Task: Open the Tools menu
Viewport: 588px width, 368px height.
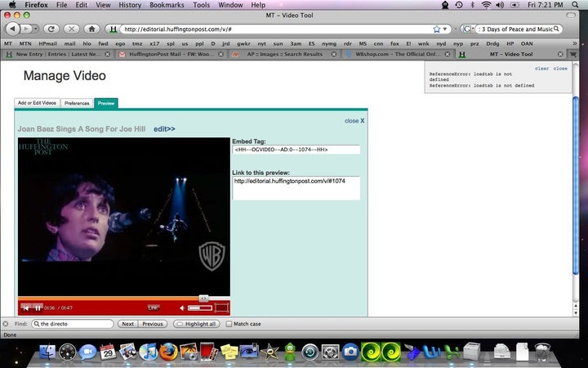Action: point(202,5)
